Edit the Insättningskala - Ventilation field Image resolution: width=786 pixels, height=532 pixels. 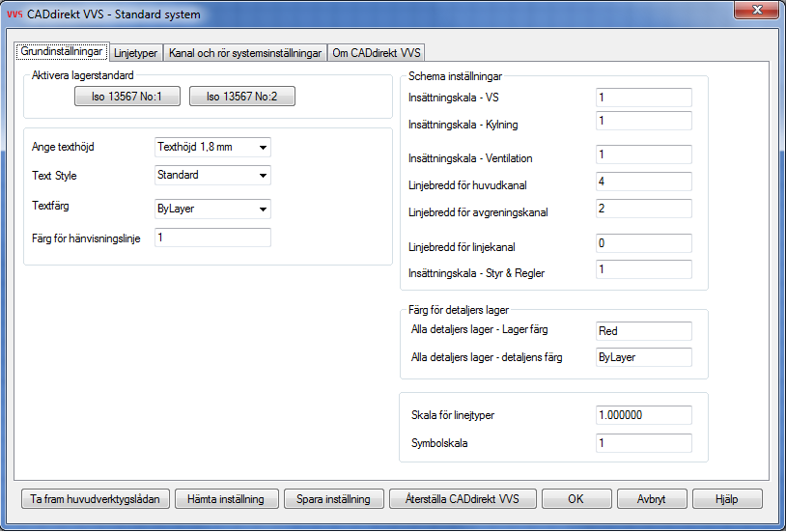coord(644,154)
